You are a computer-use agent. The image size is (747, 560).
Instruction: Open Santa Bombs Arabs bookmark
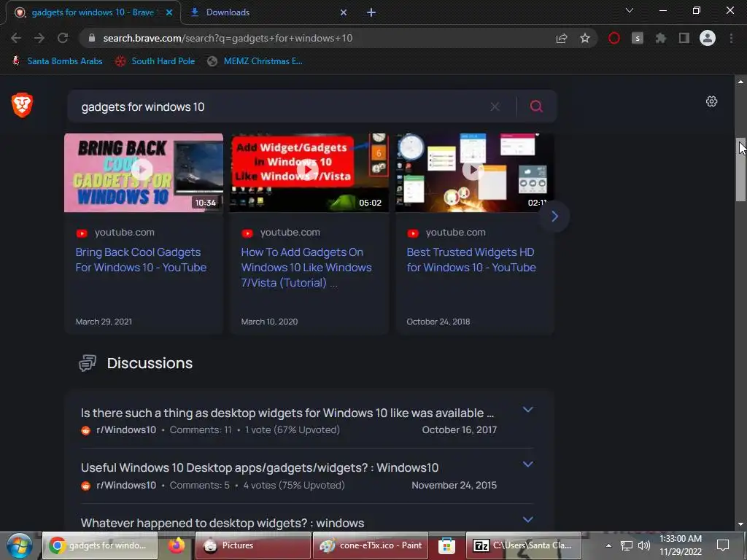coord(58,61)
